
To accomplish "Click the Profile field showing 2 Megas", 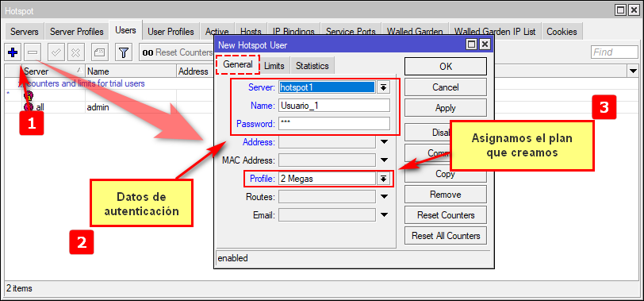I will tap(327, 179).
